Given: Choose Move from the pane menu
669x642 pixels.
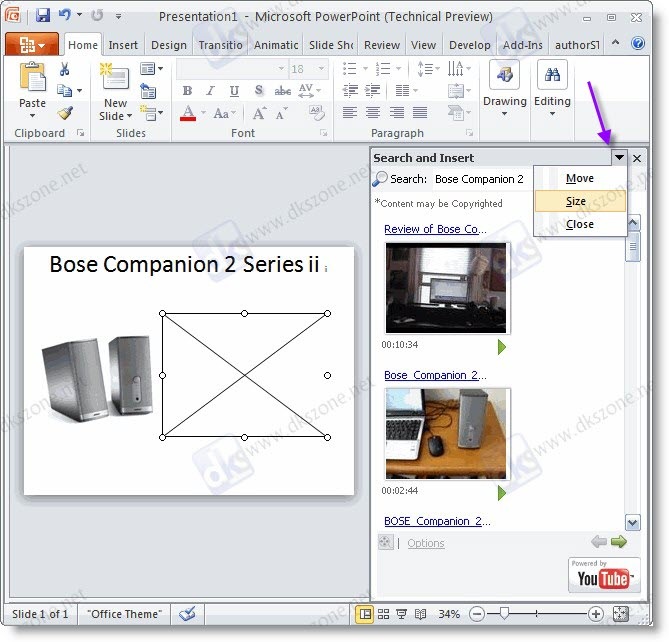Looking at the screenshot, I should 580,178.
